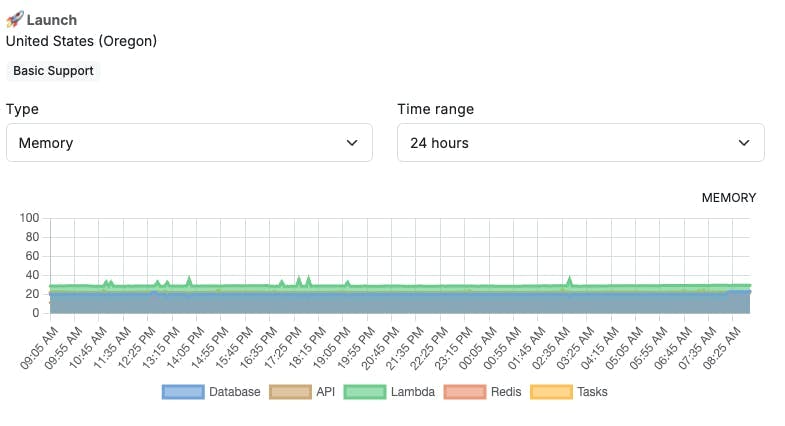Hide the Lambda series using its legend label

[x=413, y=392]
